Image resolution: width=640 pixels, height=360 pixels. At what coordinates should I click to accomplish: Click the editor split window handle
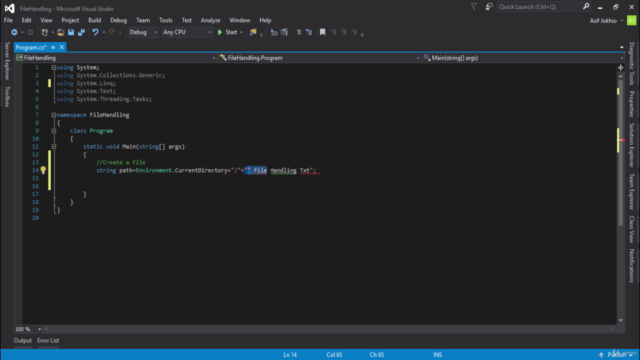click(x=620, y=67)
